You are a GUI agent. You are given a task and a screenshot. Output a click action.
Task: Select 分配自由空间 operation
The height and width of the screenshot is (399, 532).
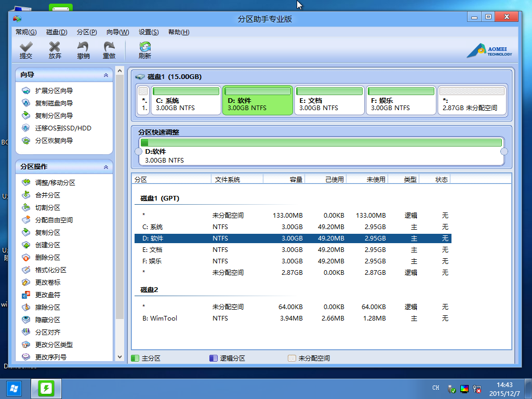(x=47, y=220)
